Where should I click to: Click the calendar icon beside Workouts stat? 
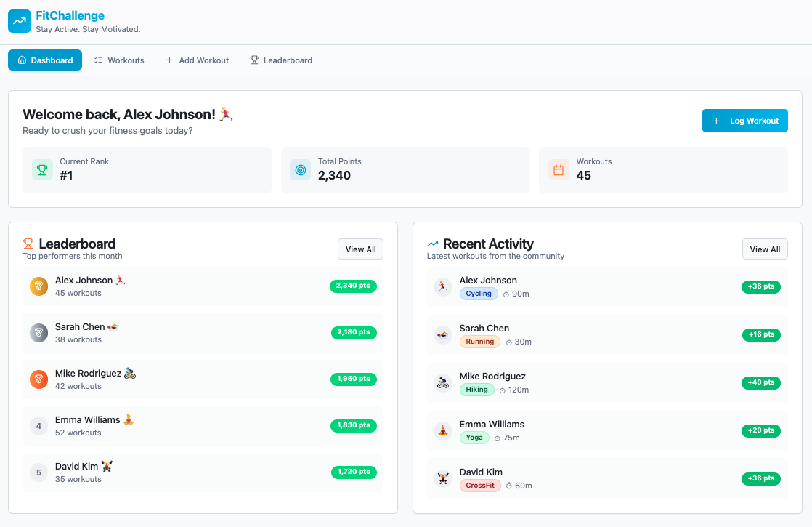click(x=559, y=170)
